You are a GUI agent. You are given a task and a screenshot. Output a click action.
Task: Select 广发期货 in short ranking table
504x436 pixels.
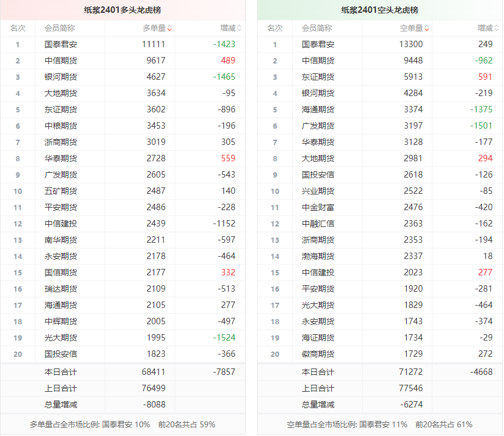(x=318, y=126)
